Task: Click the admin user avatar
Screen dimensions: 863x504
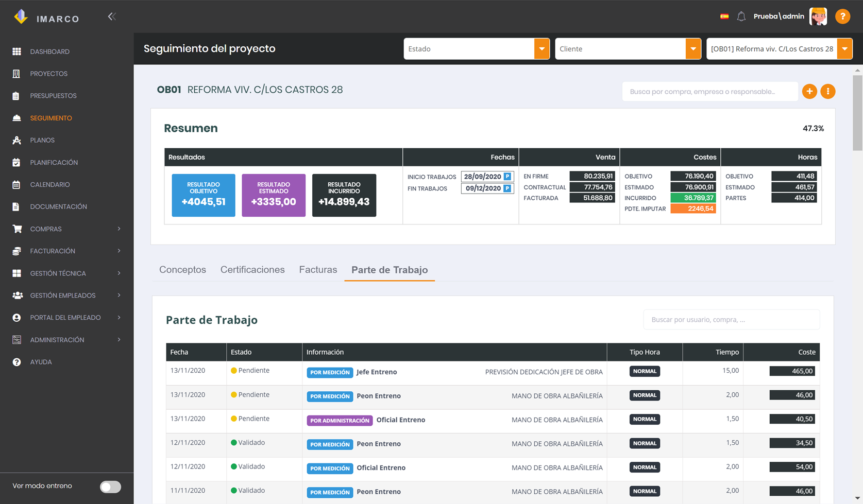Action: click(x=818, y=16)
